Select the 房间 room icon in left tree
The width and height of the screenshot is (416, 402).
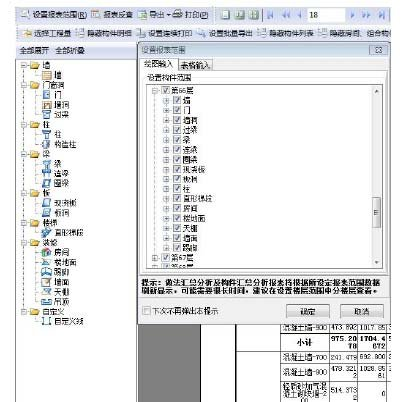click(46, 252)
